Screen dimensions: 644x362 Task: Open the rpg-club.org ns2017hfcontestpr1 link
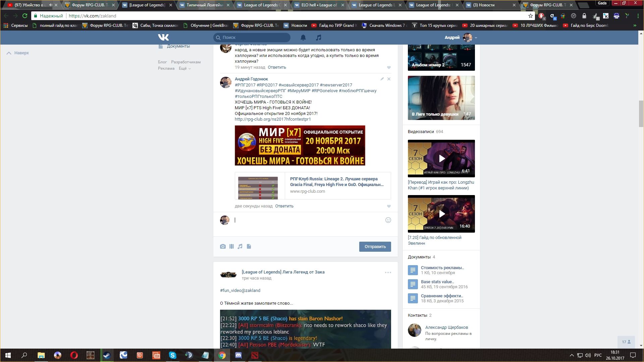coord(273,119)
